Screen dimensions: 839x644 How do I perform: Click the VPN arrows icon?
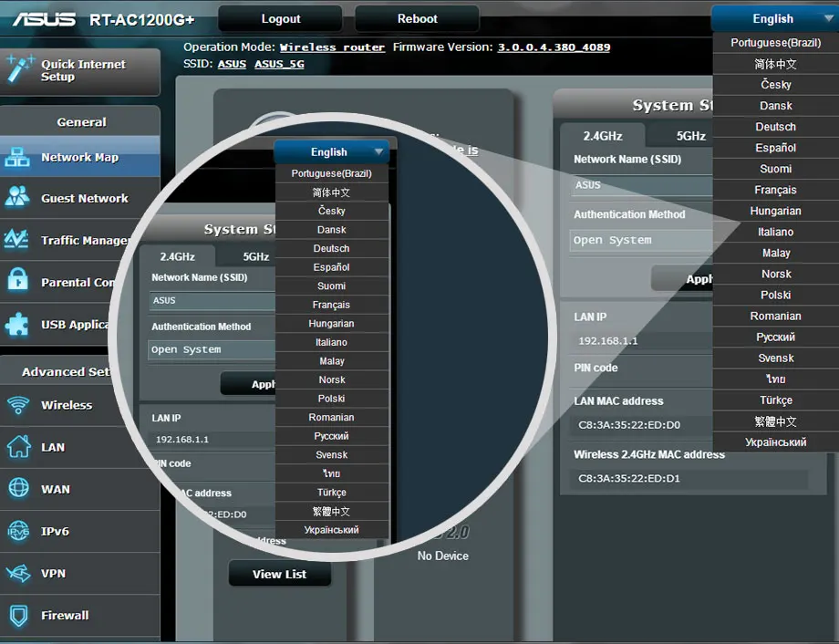tap(19, 573)
